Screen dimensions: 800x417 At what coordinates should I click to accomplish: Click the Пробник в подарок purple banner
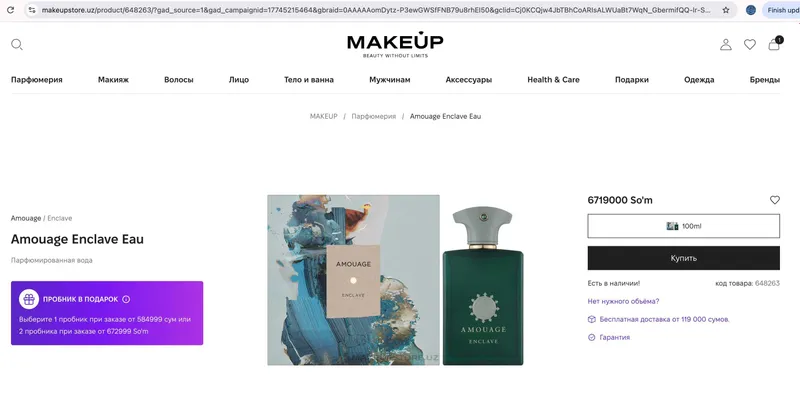(107, 313)
